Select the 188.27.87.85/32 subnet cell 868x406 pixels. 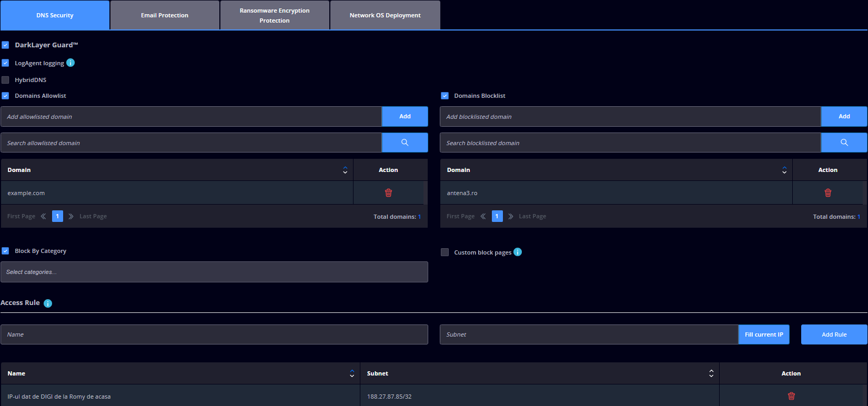540,396
